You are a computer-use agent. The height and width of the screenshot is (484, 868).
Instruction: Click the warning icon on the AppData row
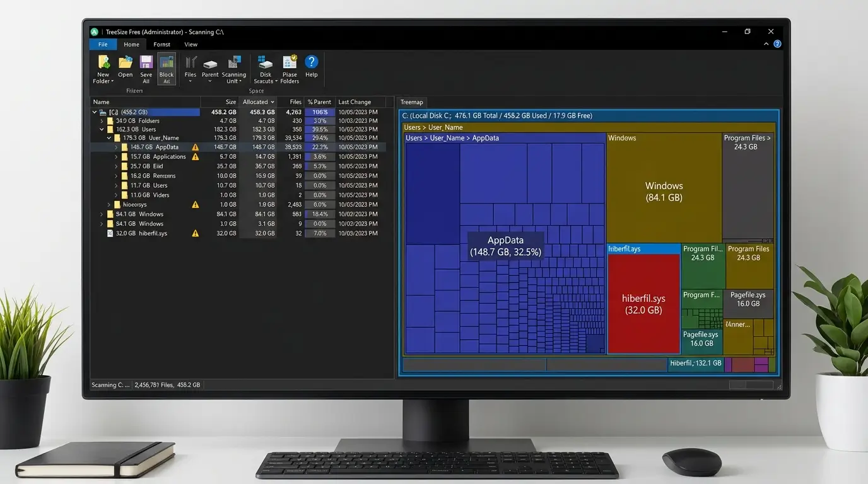click(x=196, y=147)
